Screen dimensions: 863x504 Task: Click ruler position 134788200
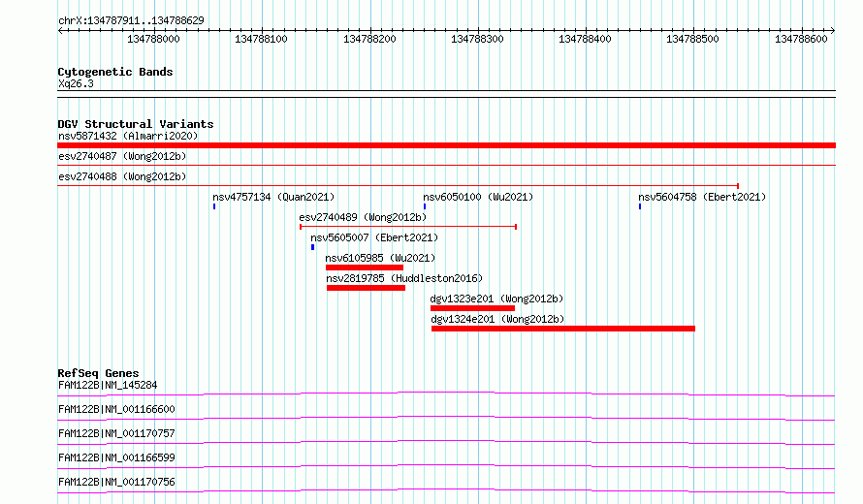369,39
